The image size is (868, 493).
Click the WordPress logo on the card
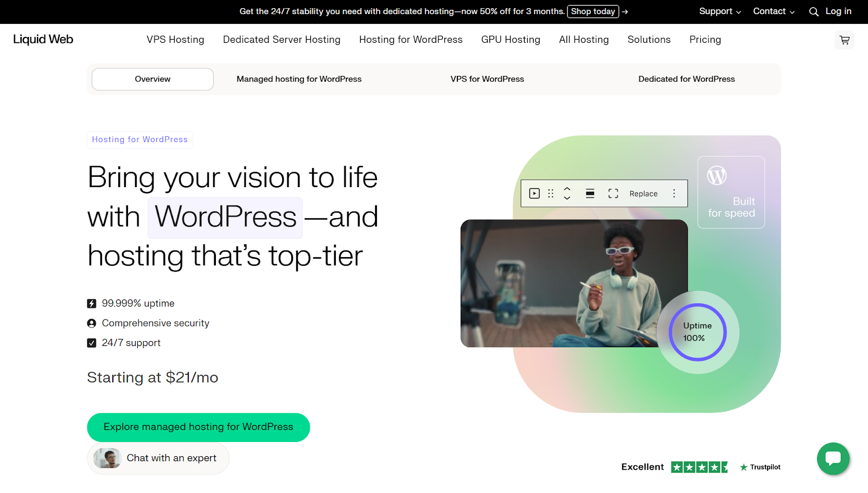717,176
